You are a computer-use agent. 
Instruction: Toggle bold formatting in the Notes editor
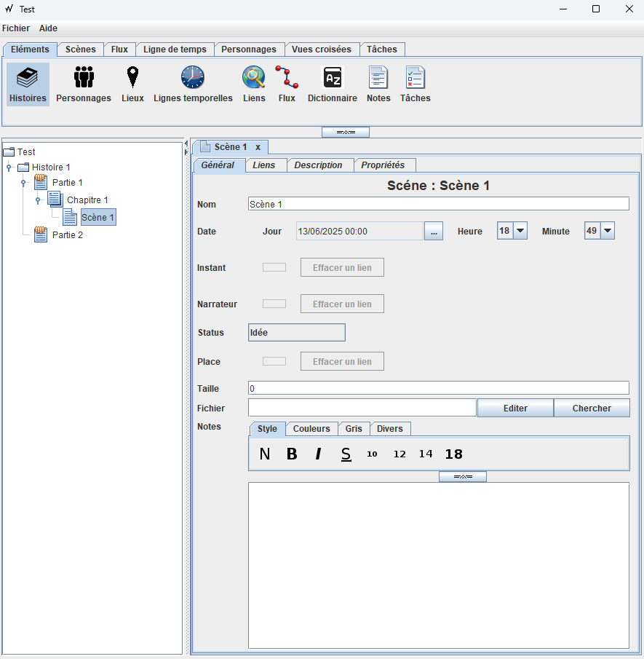pos(291,453)
